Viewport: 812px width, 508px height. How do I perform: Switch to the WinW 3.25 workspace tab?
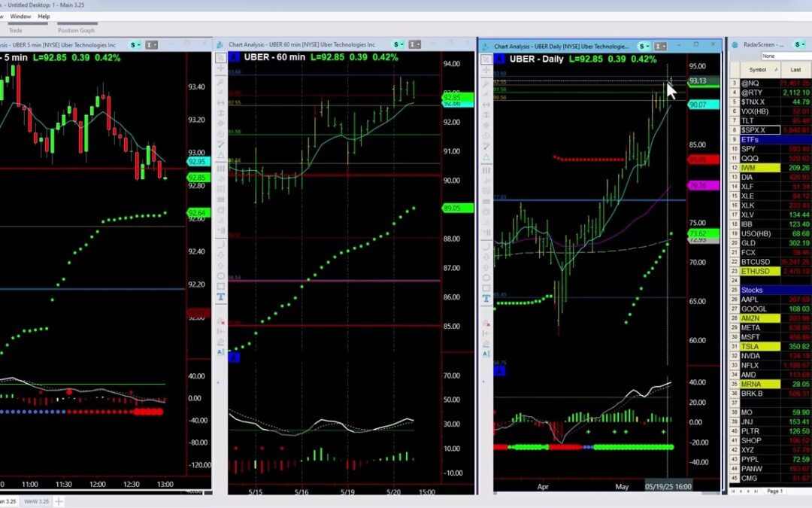[x=36, y=501]
